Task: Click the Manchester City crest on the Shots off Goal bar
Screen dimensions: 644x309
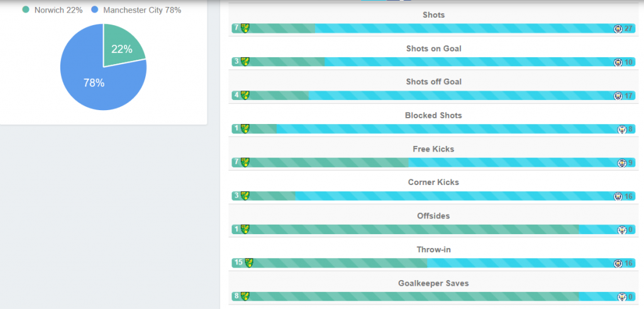Action: point(618,96)
